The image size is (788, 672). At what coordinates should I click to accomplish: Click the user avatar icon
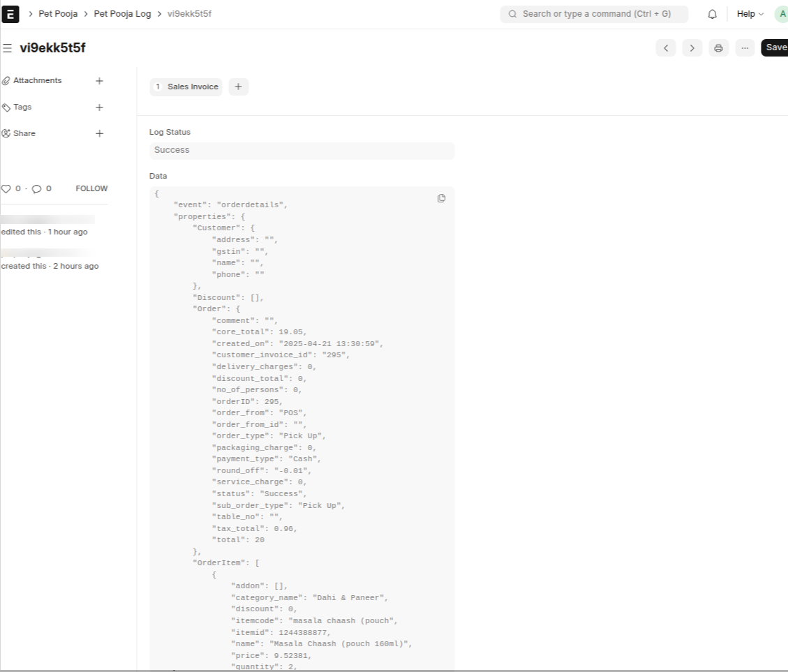tap(782, 14)
